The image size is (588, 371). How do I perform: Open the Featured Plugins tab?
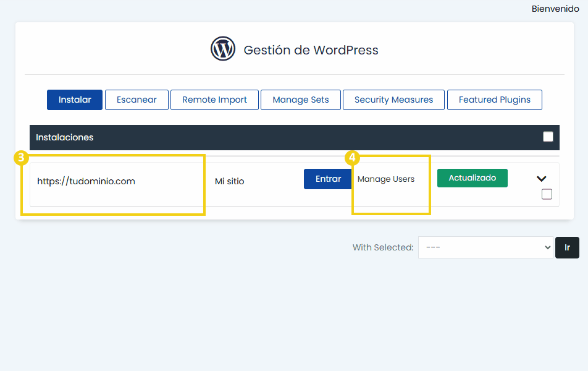[495, 100]
